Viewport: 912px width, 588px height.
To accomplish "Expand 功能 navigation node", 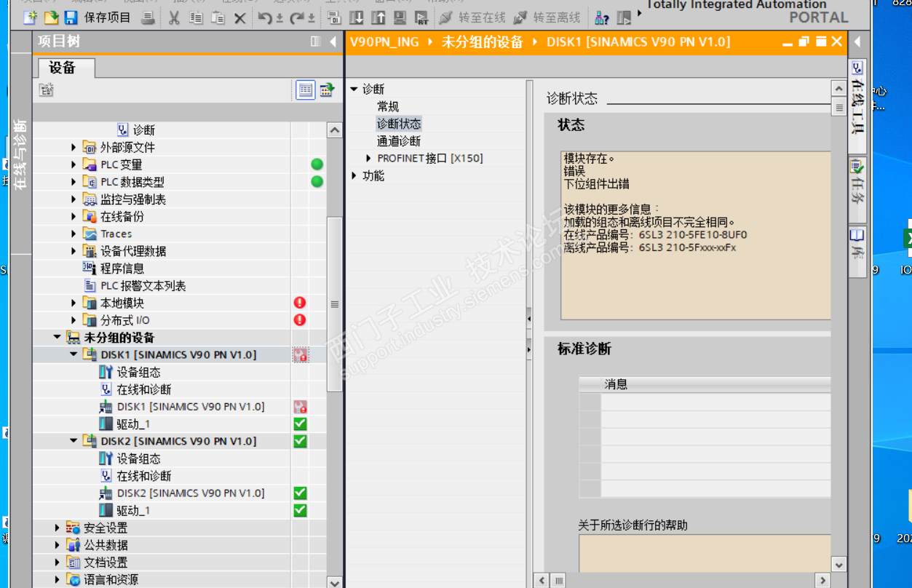I will click(354, 175).
